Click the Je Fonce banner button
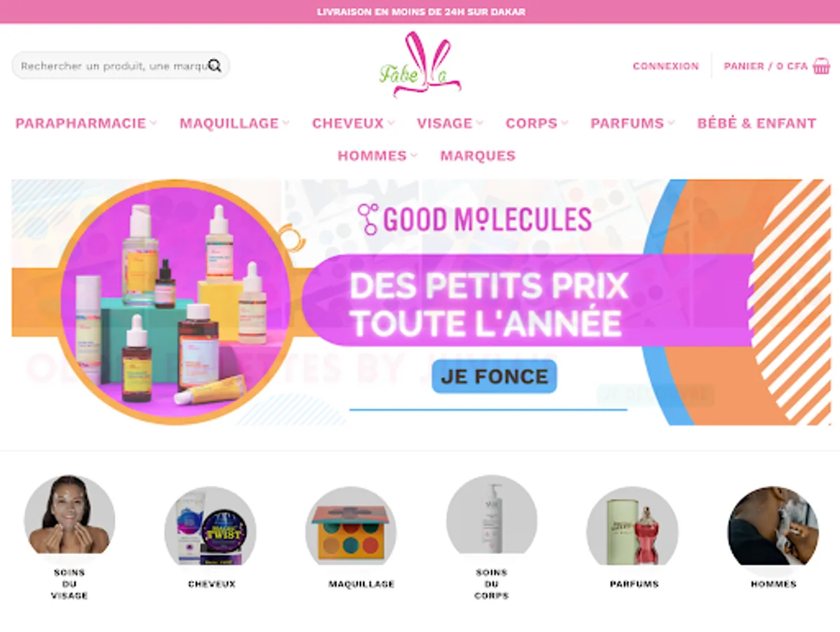 point(495,376)
